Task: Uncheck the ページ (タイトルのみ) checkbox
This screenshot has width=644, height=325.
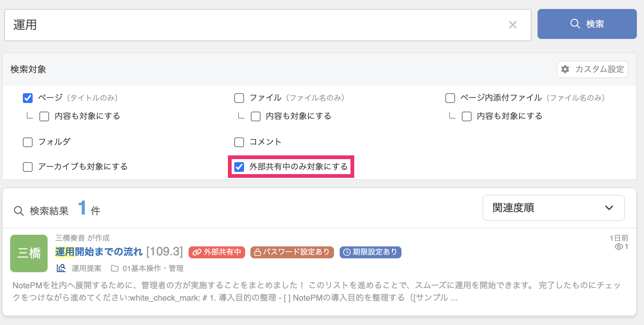Action: coord(28,98)
